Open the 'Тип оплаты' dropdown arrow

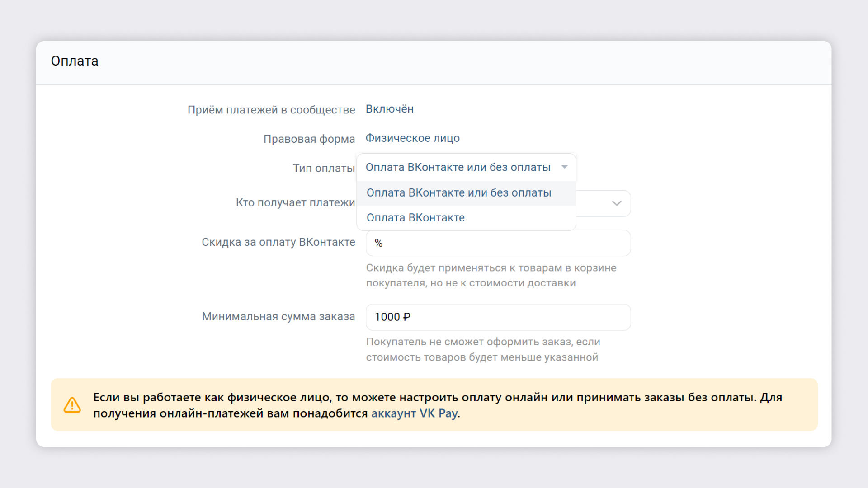pyautogui.click(x=564, y=168)
